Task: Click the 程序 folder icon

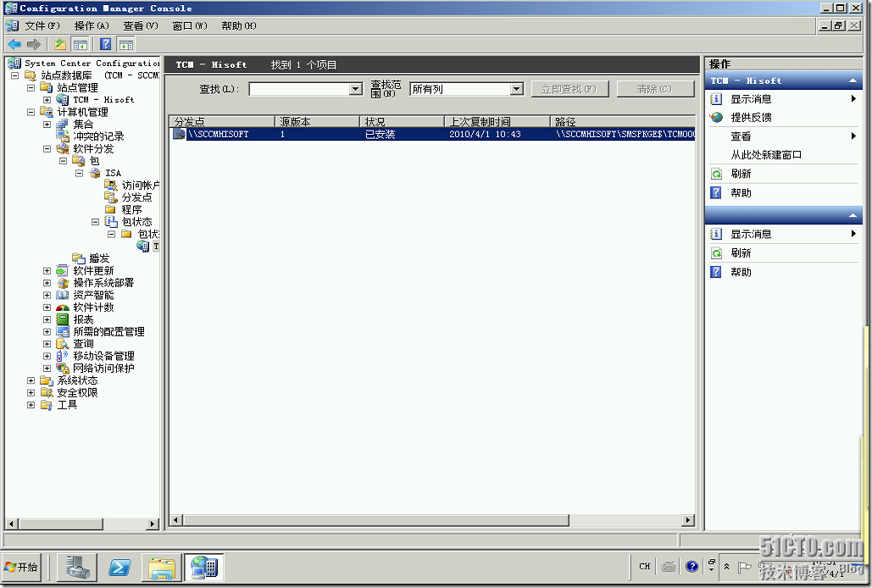Action: click(x=111, y=209)
